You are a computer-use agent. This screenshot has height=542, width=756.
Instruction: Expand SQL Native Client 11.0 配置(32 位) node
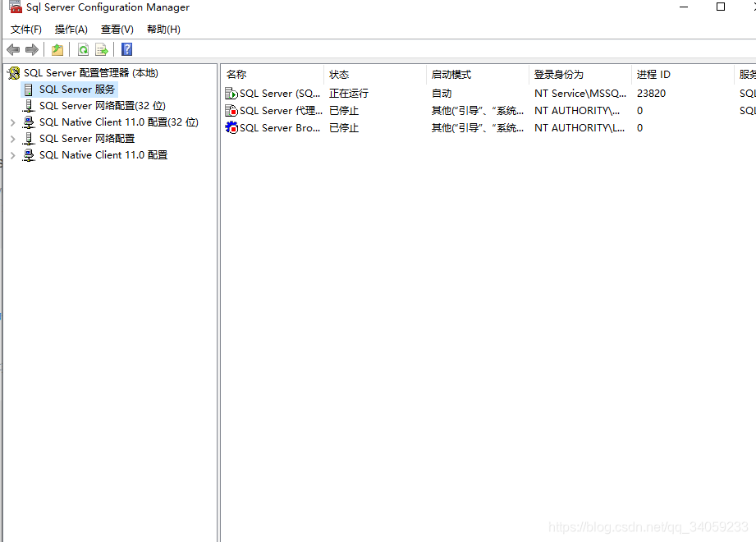pos(13,122)
